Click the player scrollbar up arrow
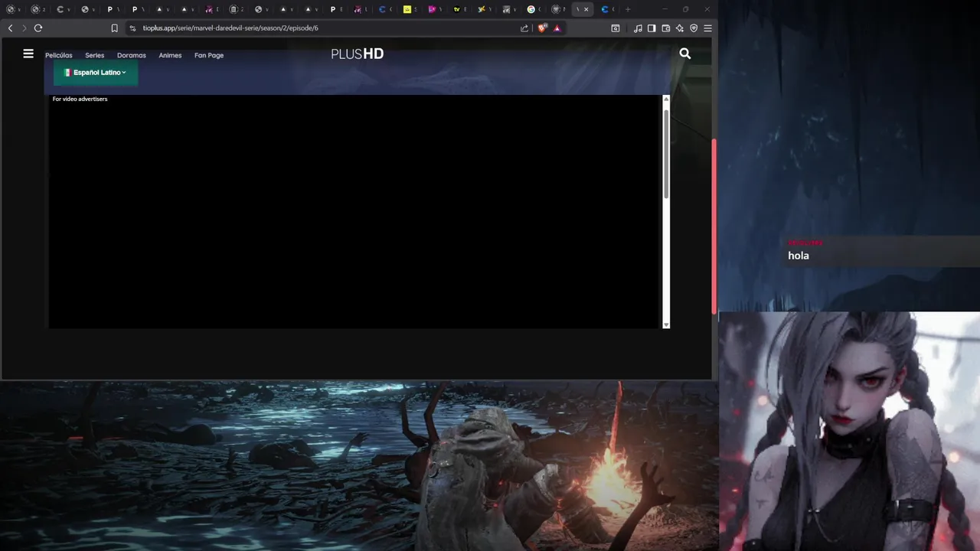 click(666, 99)
